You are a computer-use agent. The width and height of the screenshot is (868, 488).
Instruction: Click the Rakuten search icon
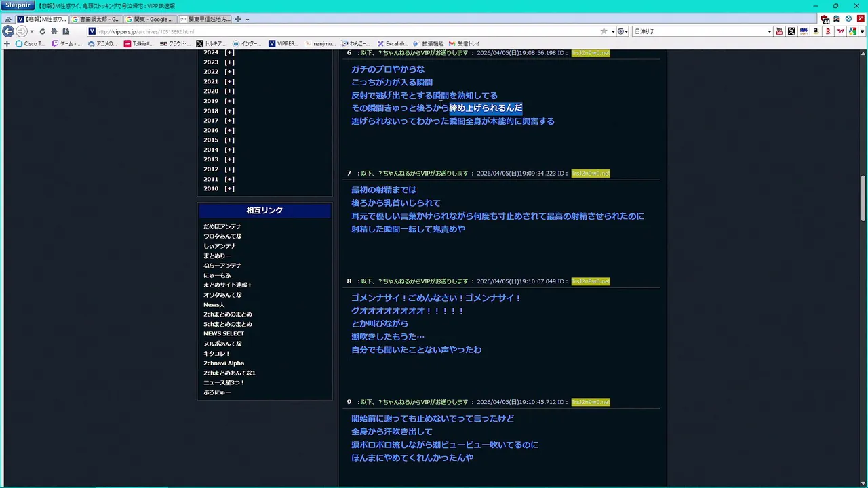coord(829,31)
